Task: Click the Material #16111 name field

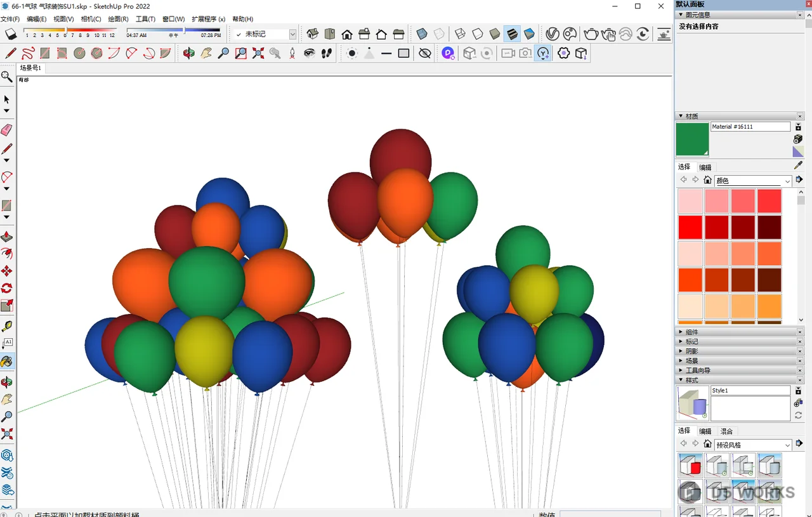Action: (750, 127)
